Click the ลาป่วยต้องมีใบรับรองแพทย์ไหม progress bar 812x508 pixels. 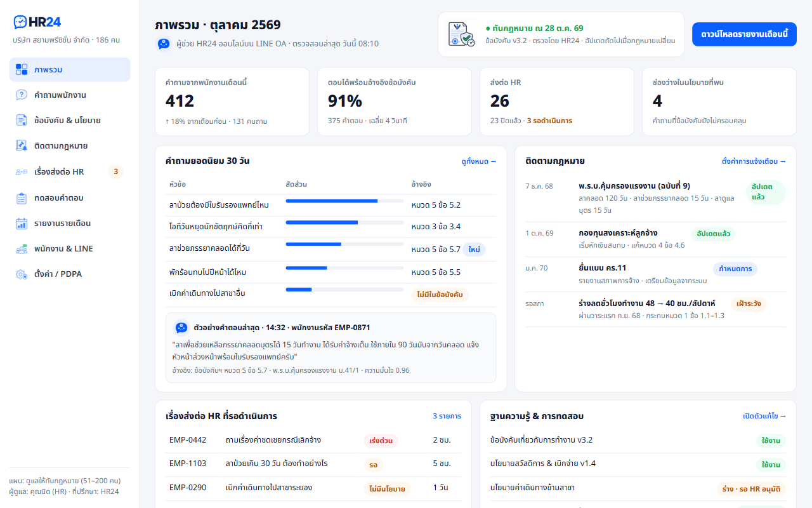[344, 201]
